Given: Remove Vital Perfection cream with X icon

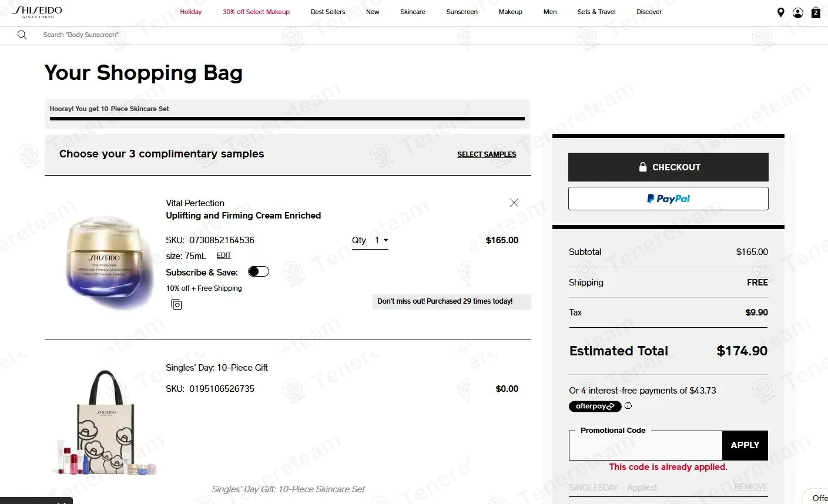Looking at the screenshot, I should click(514, 203).
